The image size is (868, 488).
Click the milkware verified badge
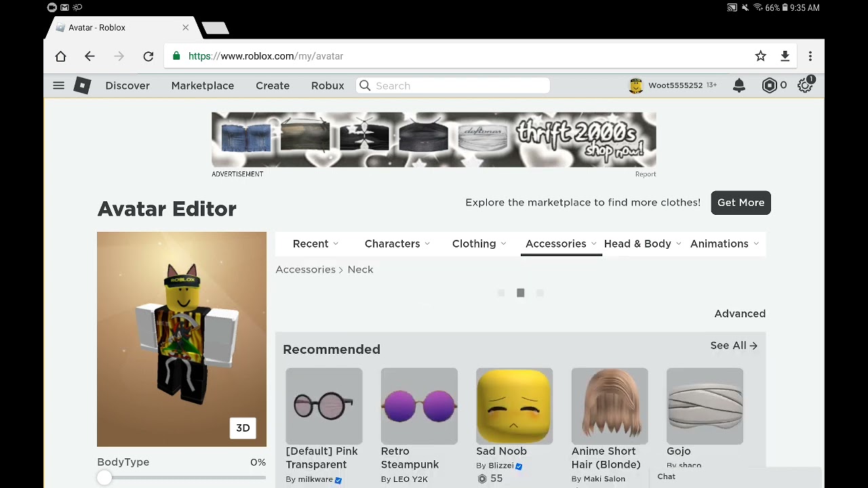(338, 480)
